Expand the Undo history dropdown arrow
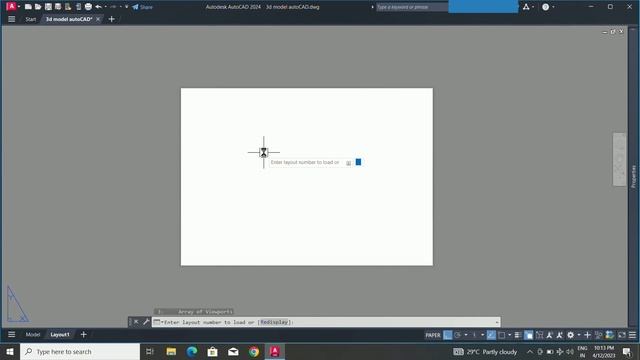The height and width of the screenshot is (360, 640). [106, 7]
